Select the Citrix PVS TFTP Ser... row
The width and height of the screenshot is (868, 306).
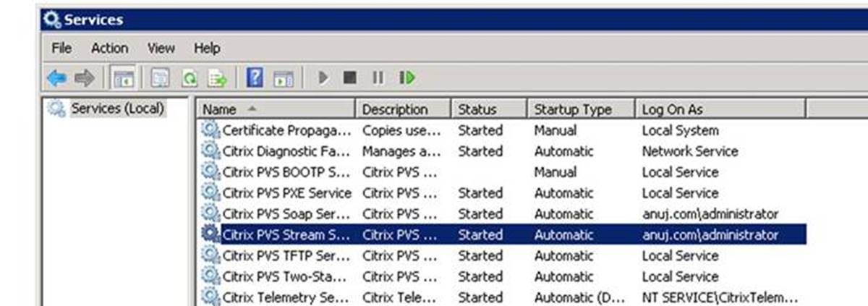click(502, 255)
